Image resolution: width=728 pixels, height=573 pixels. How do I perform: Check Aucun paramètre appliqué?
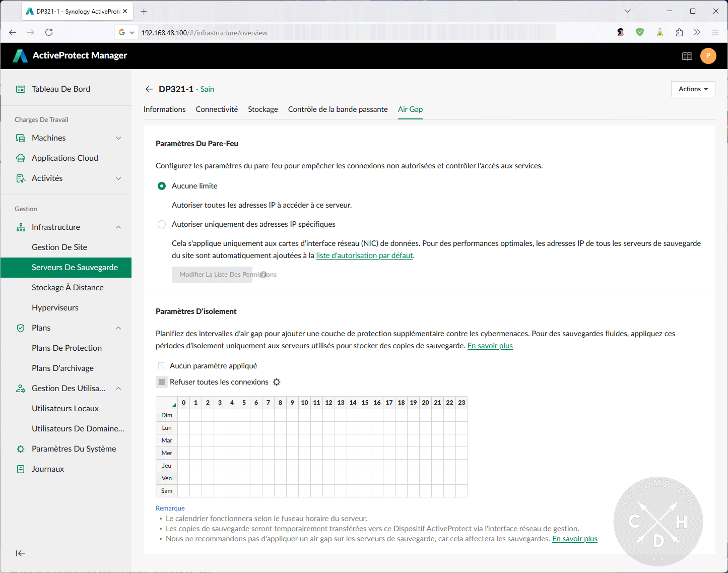(161, 365)
